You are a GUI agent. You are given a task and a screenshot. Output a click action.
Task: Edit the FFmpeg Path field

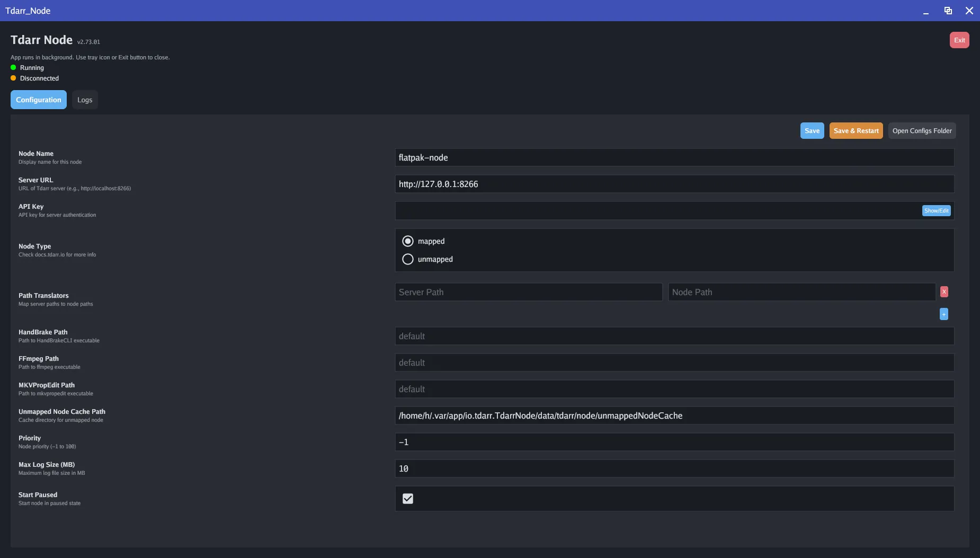[675, 362]
